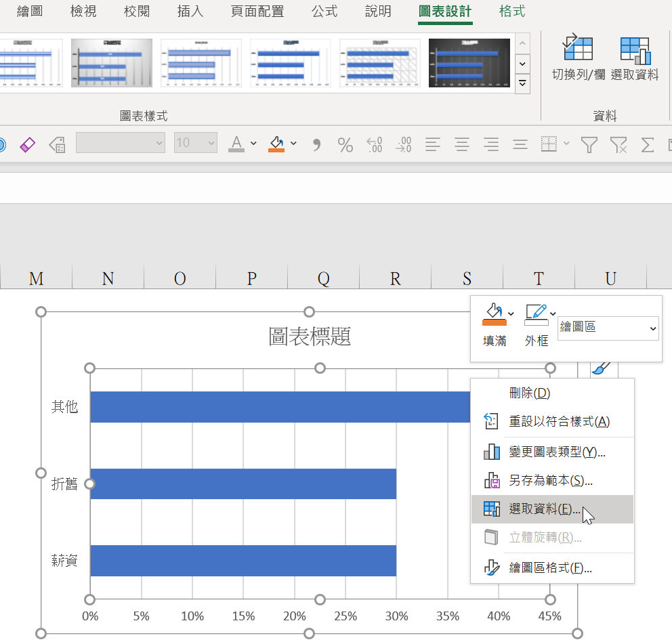
Task: Click the font color A icon
Action: [x=236, y=144]
